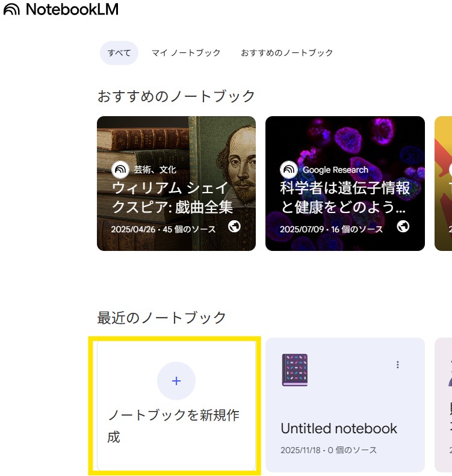The image size is (452, 476).
Task: Click the partially visible yellow featured card
Action: point(444,184)
